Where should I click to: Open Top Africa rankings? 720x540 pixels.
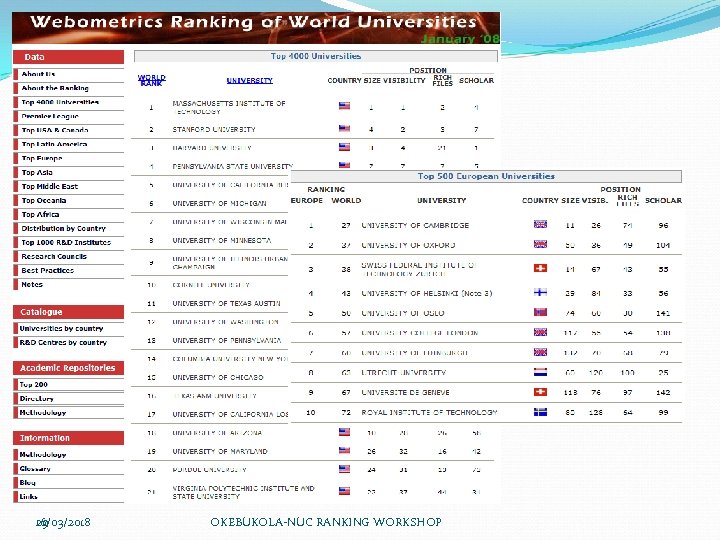click(40, 214)
